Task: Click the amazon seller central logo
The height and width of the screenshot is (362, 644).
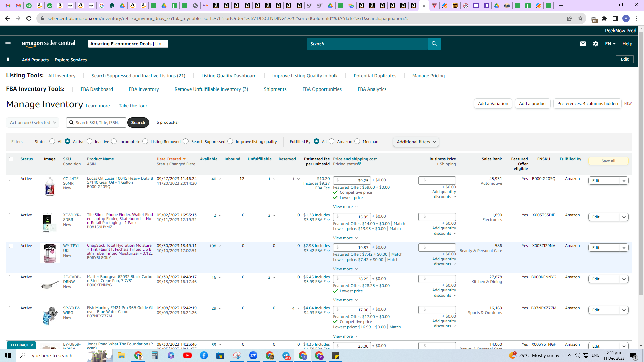Action: tap(49, 44)
